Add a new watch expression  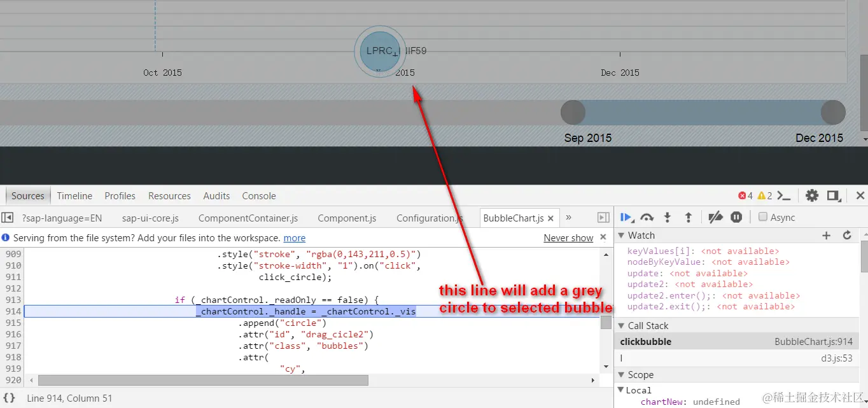(x=827, y=236)
